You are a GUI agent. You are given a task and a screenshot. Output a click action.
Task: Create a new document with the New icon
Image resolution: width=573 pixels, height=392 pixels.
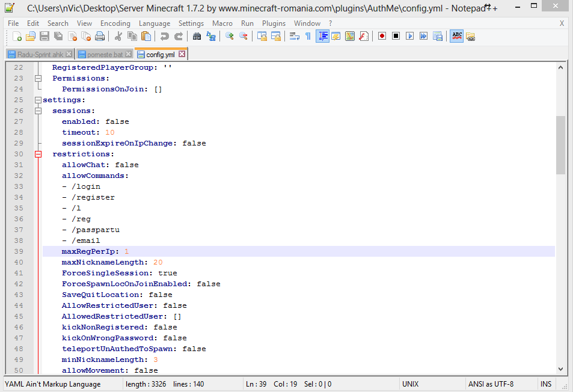coord(17,36)
